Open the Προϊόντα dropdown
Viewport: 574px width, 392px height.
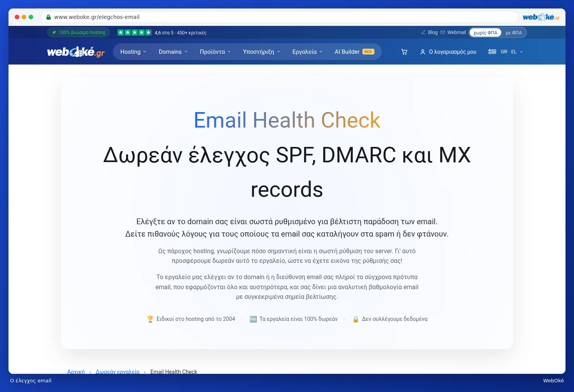(x=215, y=52)
